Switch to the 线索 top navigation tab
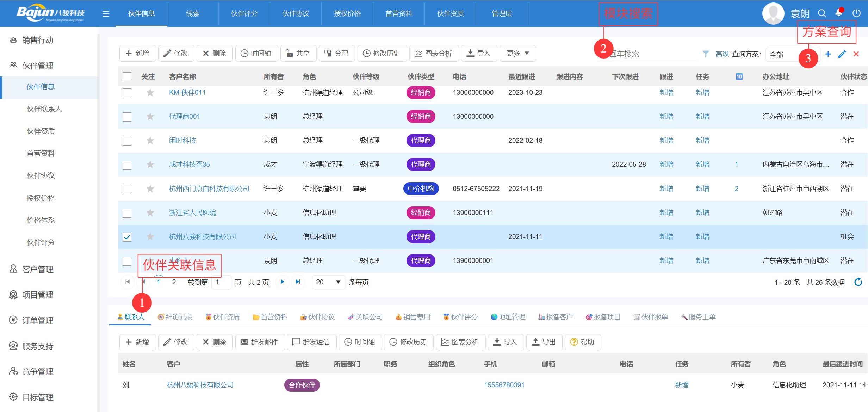This screenshot has width=868, height=412. pos(192,13)
